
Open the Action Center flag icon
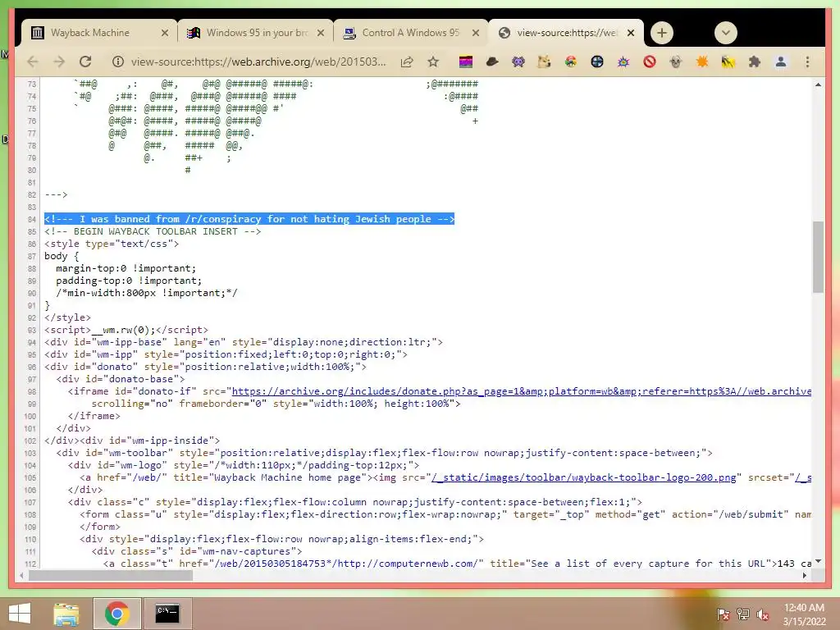(x=723, y=614)
